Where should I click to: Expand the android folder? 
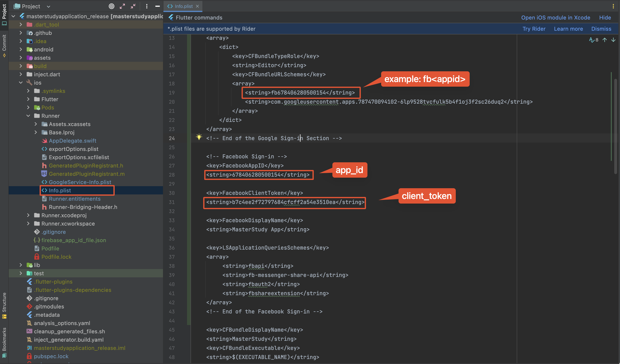tap(21, 49)
